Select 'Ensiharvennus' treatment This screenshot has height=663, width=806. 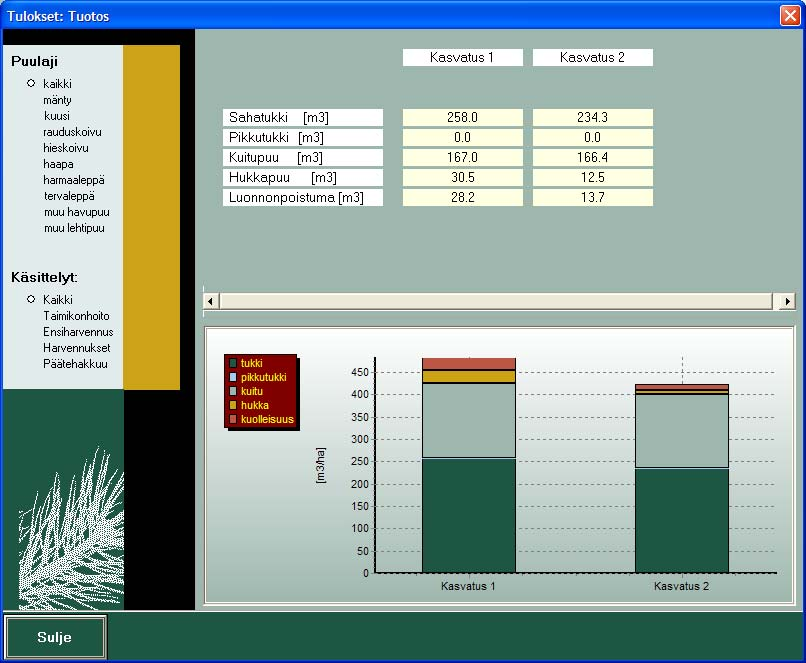(78, 332)
